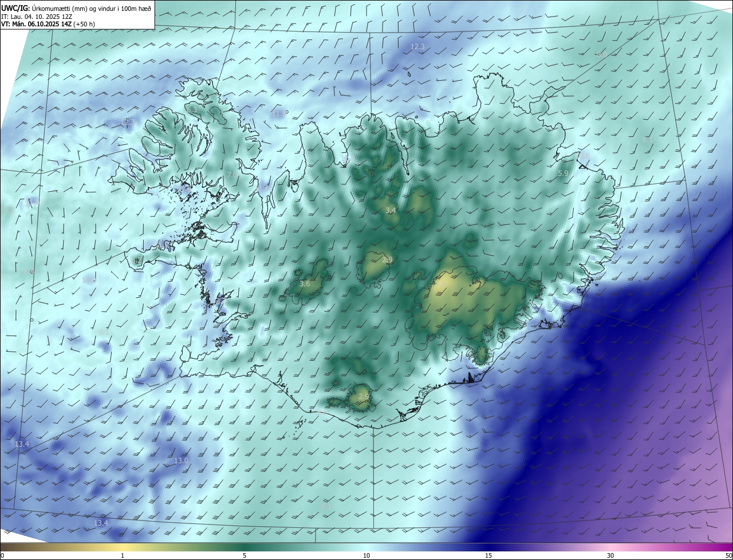This screenshot has width=733, height=560.
Task: Click the 5.9 value label in the northeast
Action: point(563,173)
